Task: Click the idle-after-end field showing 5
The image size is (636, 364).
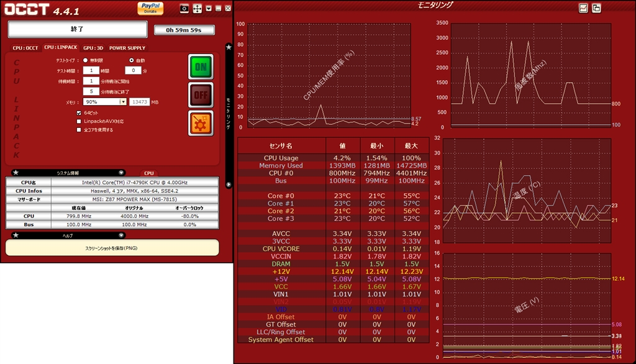Action: click(x=91, y=91)
